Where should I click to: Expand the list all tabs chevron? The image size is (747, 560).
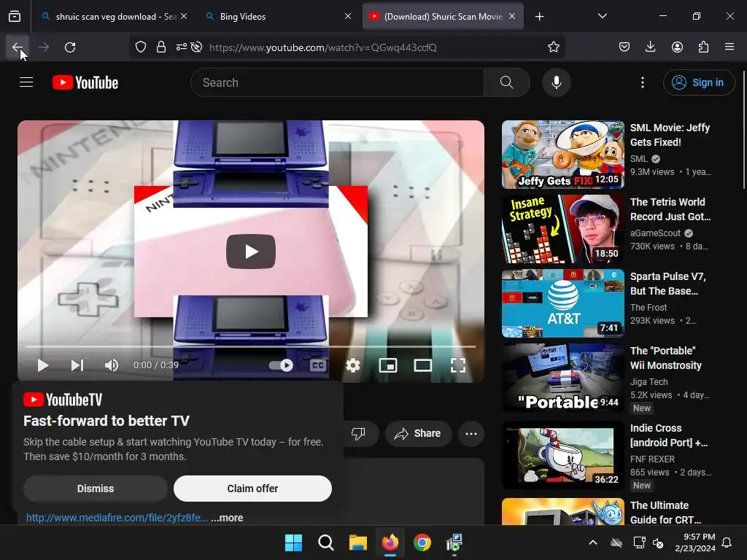[602, 16]
